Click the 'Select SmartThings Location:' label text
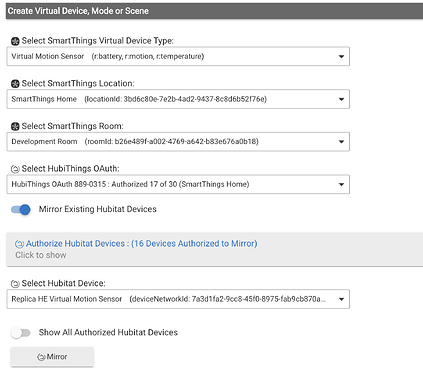This screenshot has width=423, height=374. tap(78, 83)
